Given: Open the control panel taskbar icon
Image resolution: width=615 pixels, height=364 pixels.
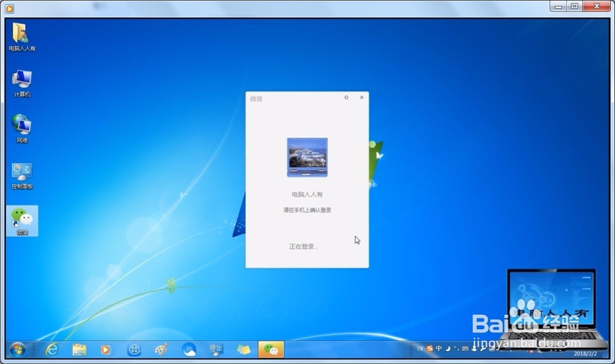Looking at the screenshot, I should [x=216, y=349].
